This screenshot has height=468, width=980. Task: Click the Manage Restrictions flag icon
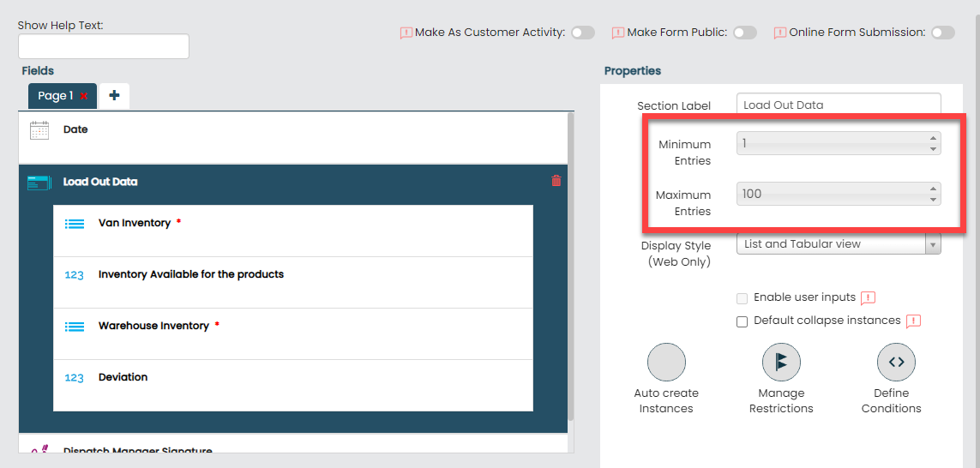click(x=780, y=362)
